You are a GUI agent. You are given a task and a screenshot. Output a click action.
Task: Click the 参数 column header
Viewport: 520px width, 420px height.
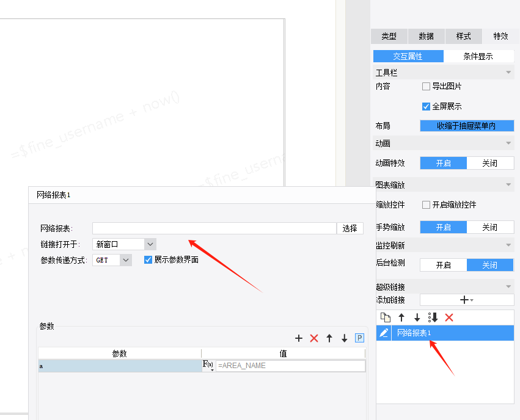(x=120, y=353)
